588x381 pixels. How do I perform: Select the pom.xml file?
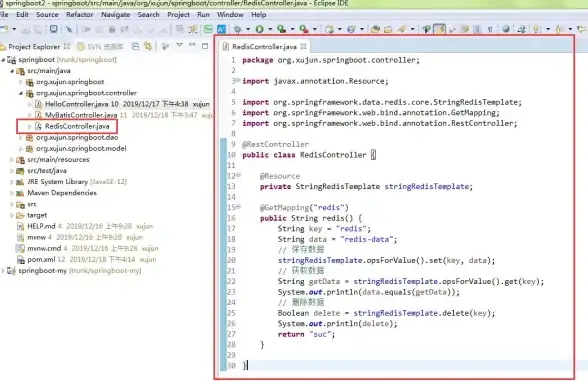tap(41, 260)
